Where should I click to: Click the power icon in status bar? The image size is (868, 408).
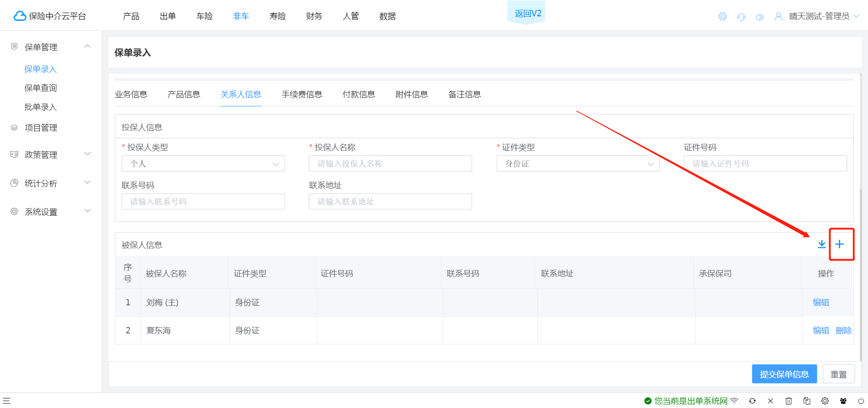861,401
